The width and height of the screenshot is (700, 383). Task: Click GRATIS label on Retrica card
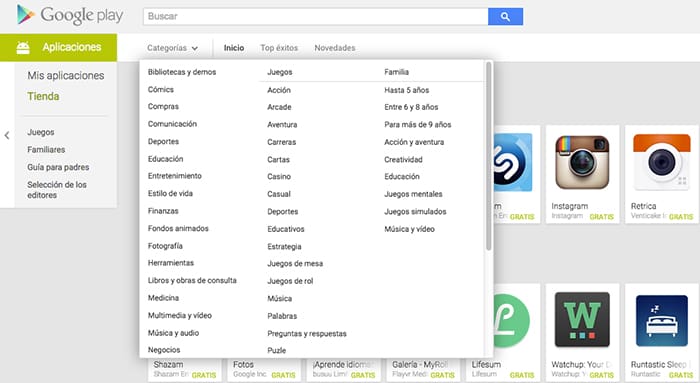[681, 217]
